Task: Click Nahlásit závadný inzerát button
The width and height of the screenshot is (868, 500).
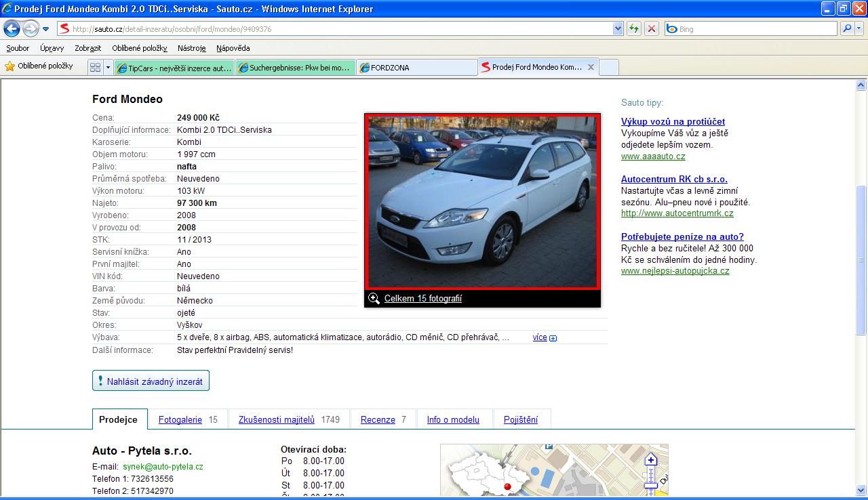Action: pyautogui.click(x=151, y=381)
